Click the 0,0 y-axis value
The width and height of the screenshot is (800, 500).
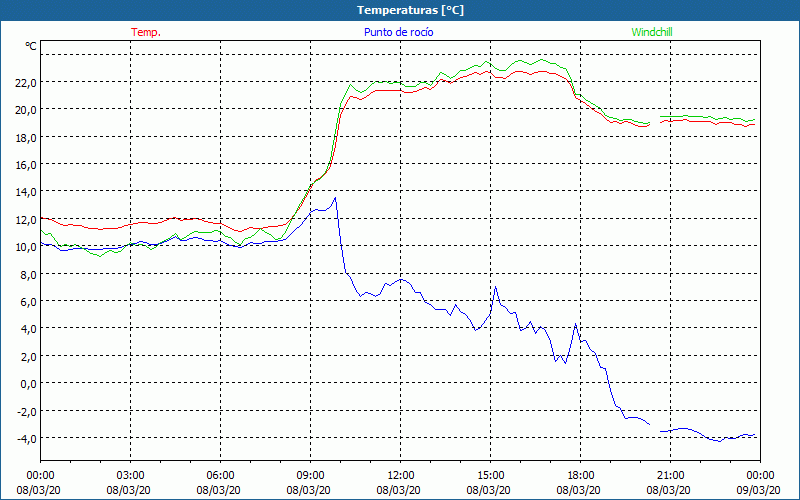28,384
